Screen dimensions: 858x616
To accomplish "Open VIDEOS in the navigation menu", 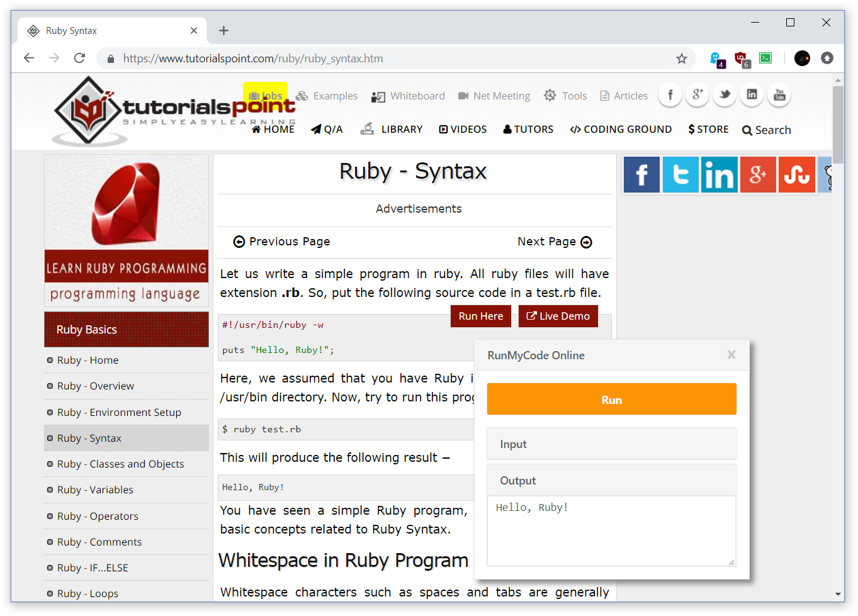I will [x=463, y=130].
